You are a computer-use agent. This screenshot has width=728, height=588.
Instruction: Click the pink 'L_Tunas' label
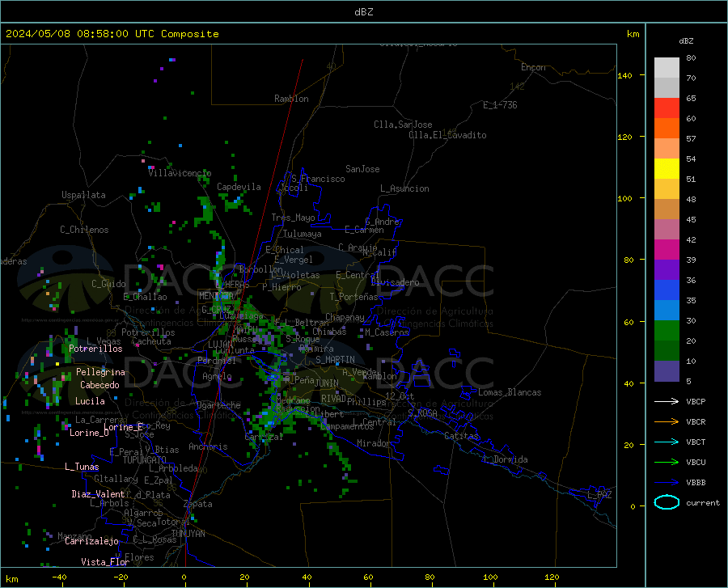(x=82, y=467)
